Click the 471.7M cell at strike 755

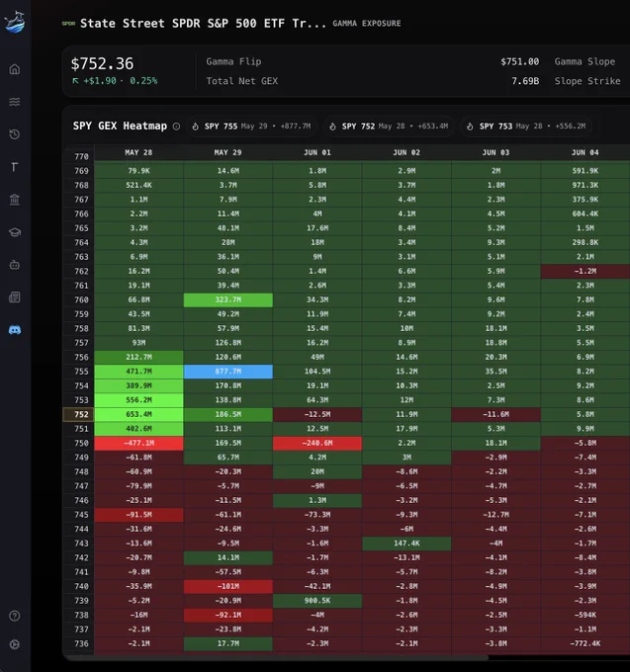click(x=138, y=372)
